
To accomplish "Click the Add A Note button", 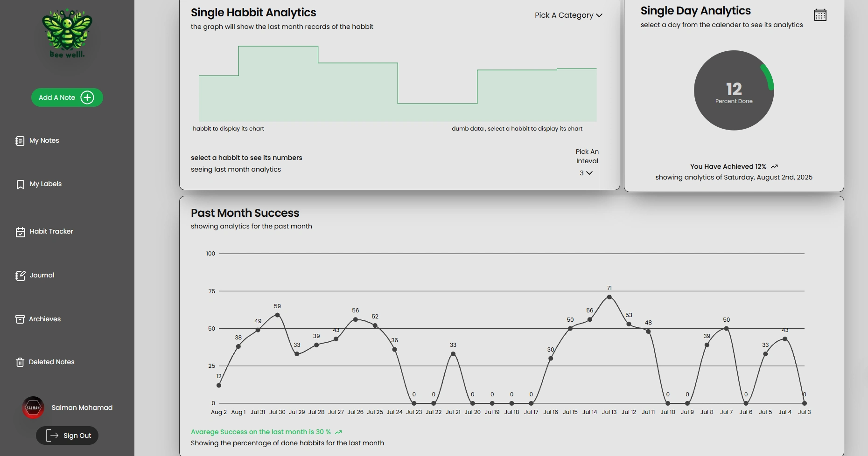I will pos(67,97).
